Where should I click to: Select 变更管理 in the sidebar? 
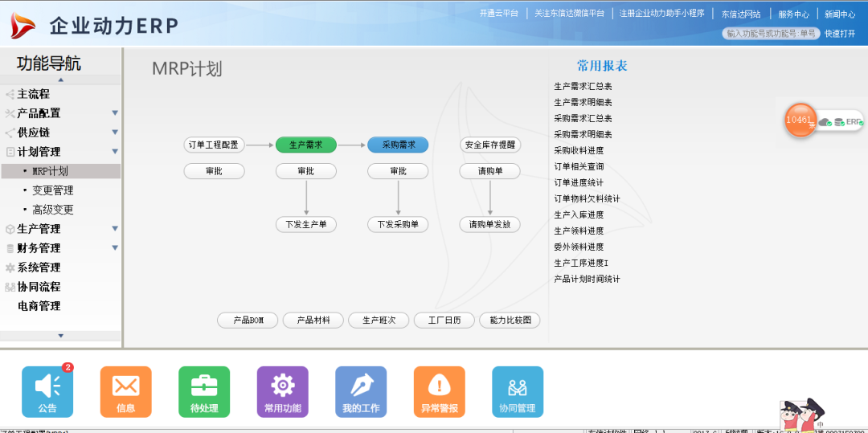[x=53, y=190]
